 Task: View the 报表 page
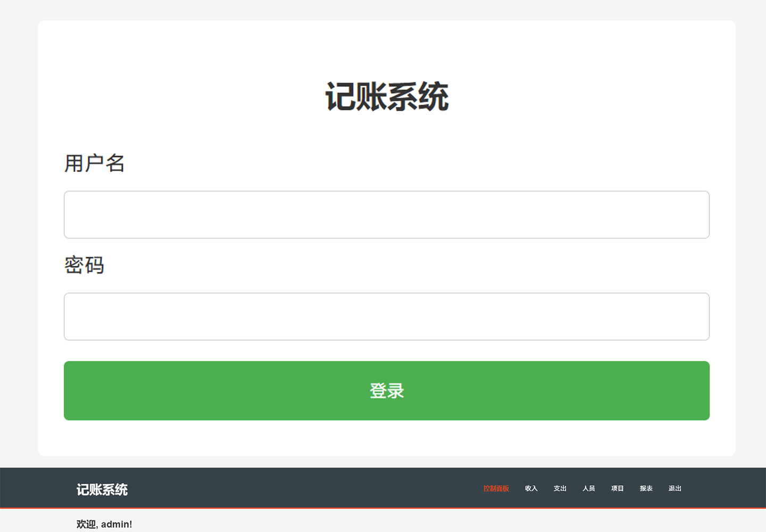click(646, 488)
